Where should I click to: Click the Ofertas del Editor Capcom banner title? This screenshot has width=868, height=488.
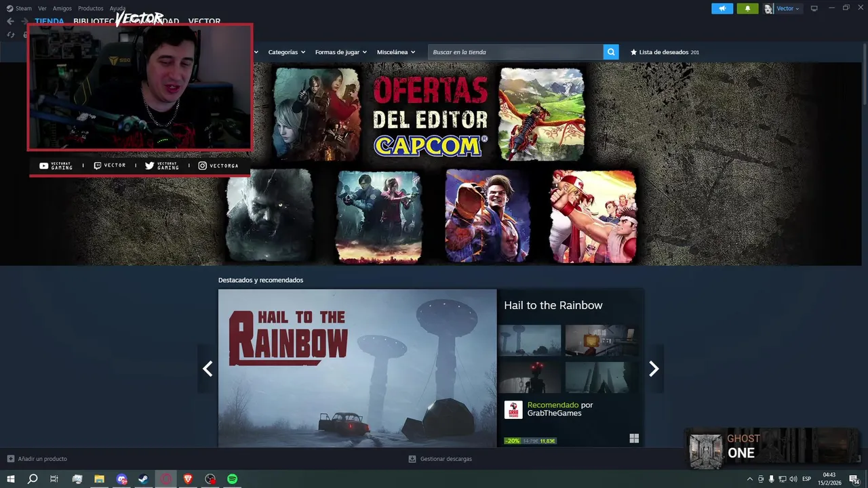coord(430,116)
